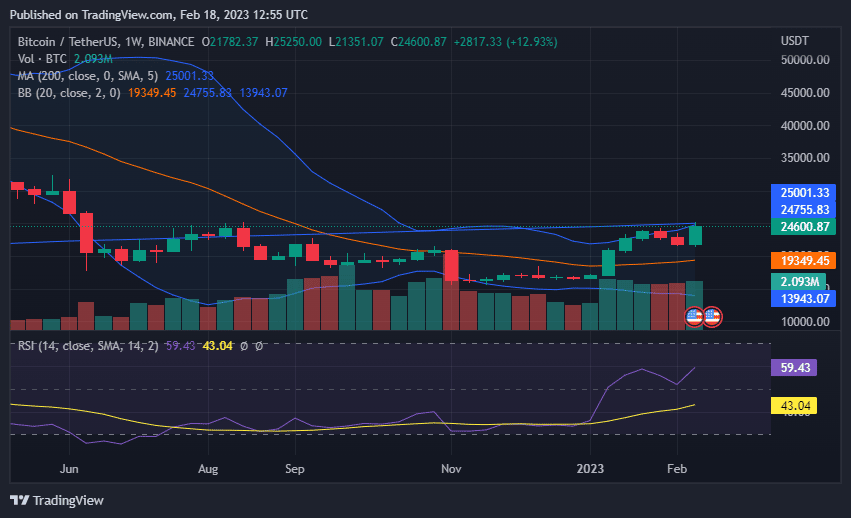Viewport: 851px width, 518px height.
Task: Click the purple 59.43 RSI label
Action: pyautogui.click(x=795, y=368)
